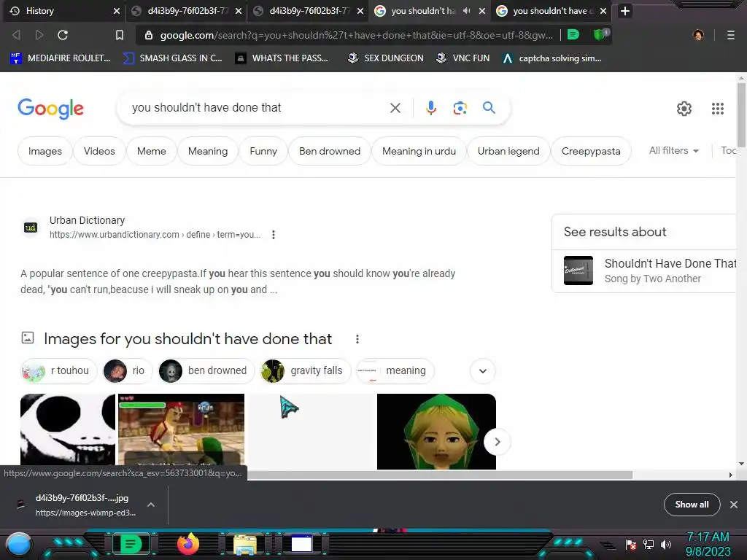This screenshot has width=747, height=560.
Task: Open the green reader extension icon in address bar
Action: [573, 35]
